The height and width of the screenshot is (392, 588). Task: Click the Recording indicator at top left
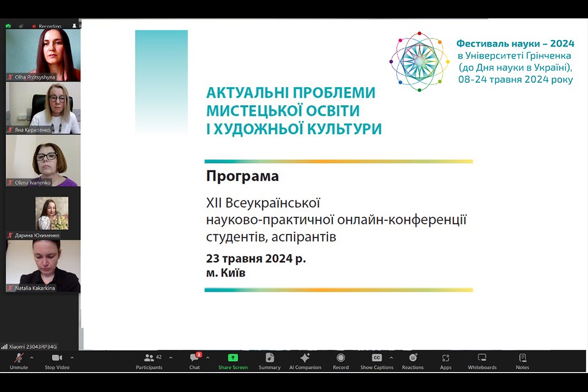pyautogui.click(x=46, y=26)
